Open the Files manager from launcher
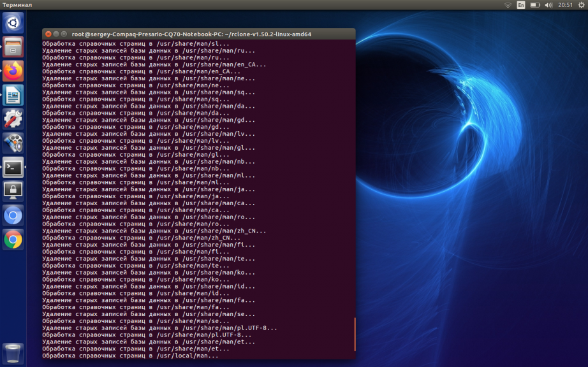 pos(13,47)
